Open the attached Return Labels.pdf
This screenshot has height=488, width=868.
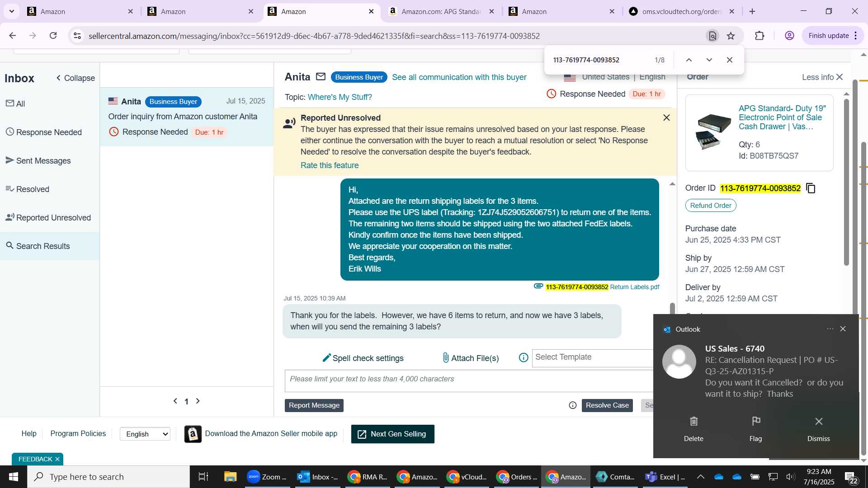click(x=602, y=287)
